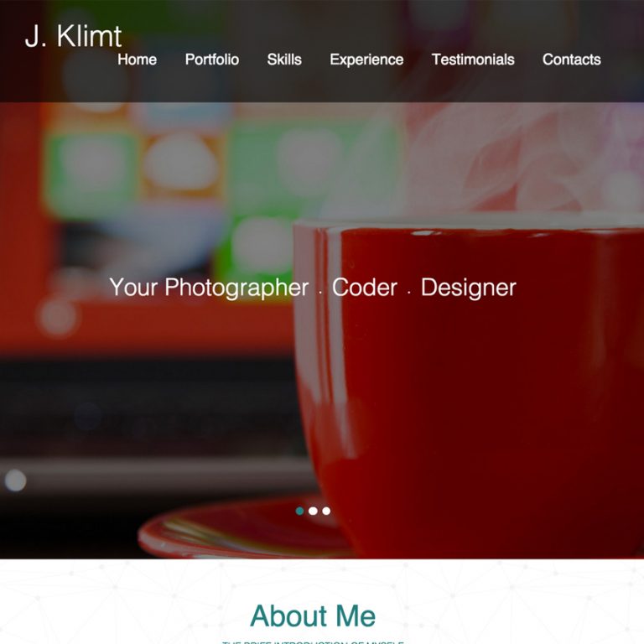Screen dimensions: 644x644
Task: Click the red saucer under the cup
Action: pyautogui.click(x=242, y=530)
